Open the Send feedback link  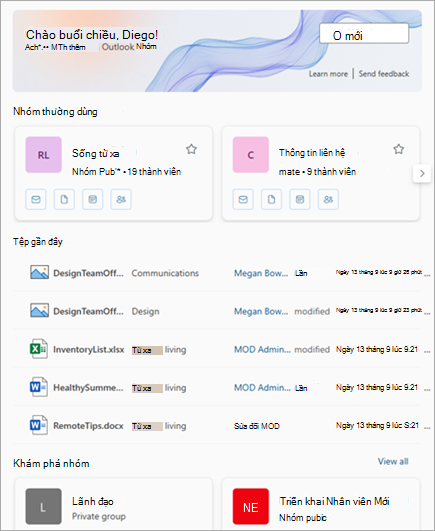click(x=384, y=74)
